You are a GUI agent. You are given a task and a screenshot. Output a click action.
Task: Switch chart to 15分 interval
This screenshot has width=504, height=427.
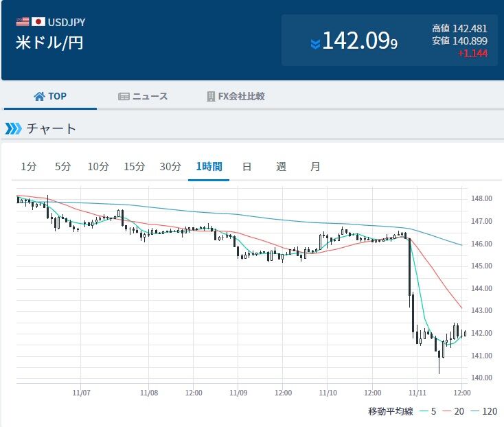pyautogui.click(x=135, y=166)
